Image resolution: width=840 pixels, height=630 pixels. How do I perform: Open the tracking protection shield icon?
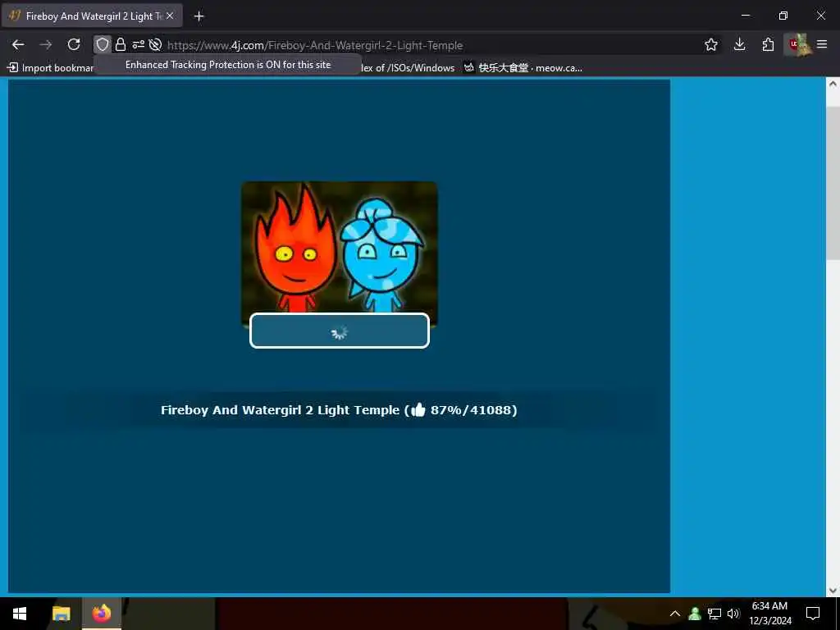click(x=103, y=44)
